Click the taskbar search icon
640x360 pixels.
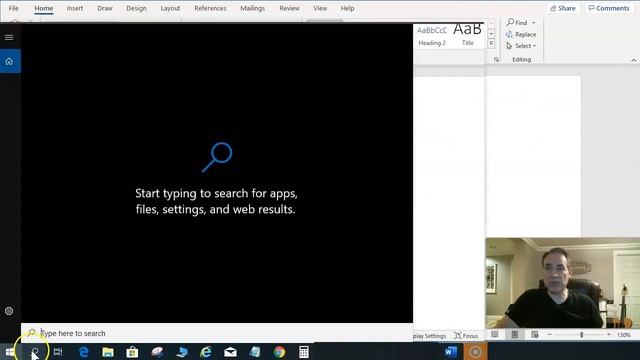[x=35, y=351]
